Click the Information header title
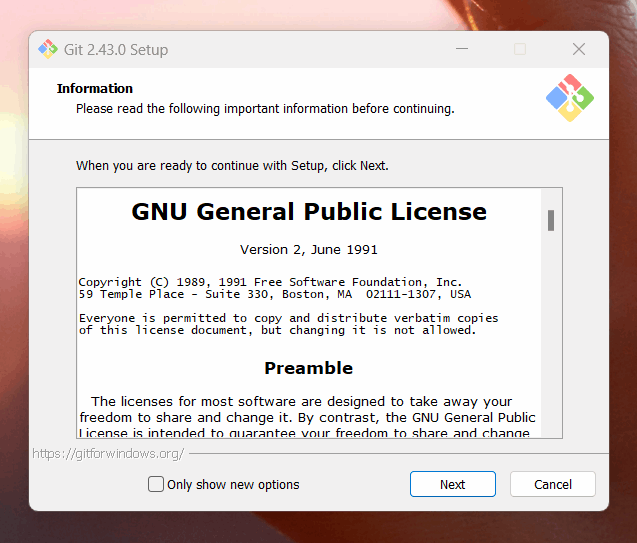This screenshot has width=637, height=543. tap(95, 89)
